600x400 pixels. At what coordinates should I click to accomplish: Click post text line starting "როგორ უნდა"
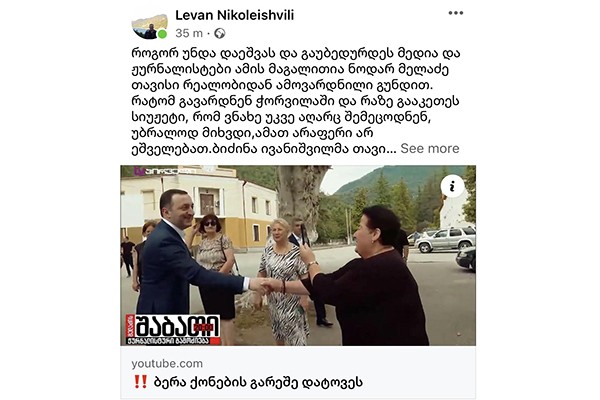(296, 54)
